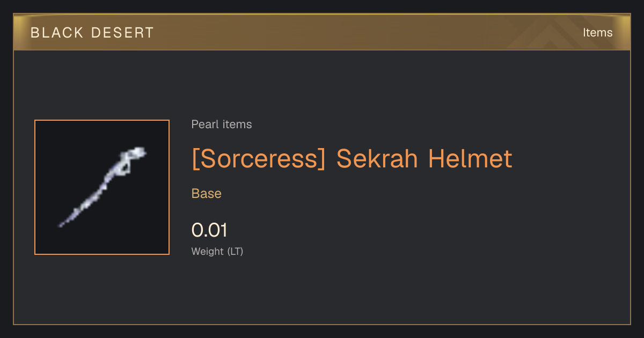Viewport: 644px width, 338px height.
Task: Click the (LT) unit text
Action: (x=236, y=251)
